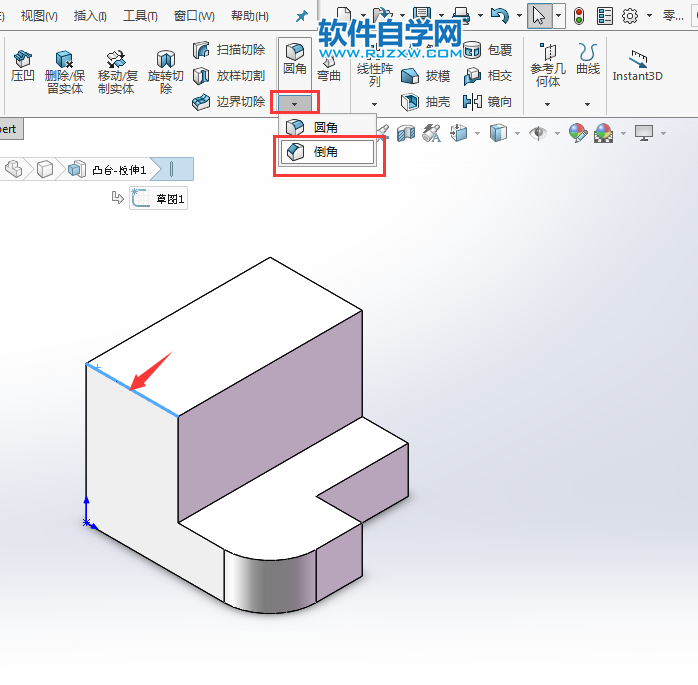Screen dimensions: 698x685
Task: Toggle the Instant3D button
Action: [637, 66]
